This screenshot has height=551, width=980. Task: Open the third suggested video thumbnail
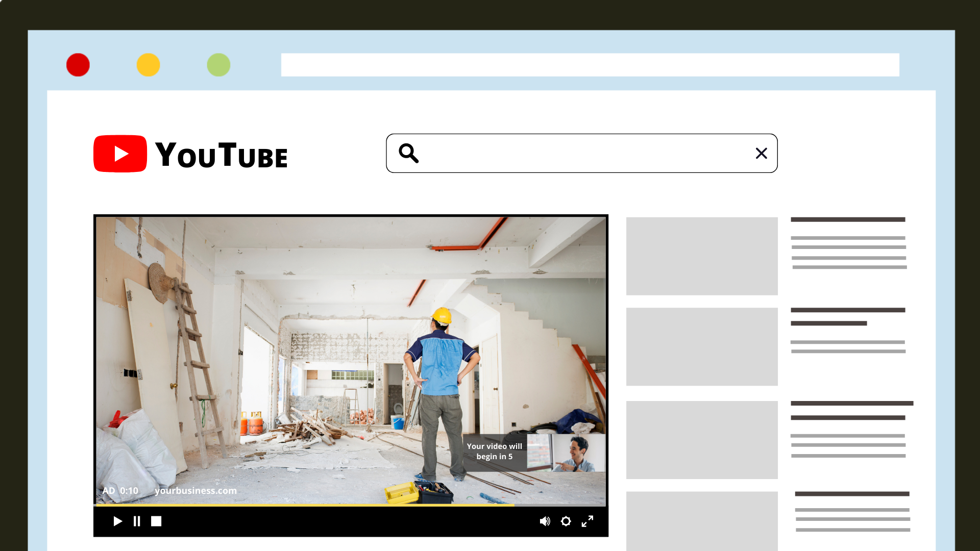point(702,440)
